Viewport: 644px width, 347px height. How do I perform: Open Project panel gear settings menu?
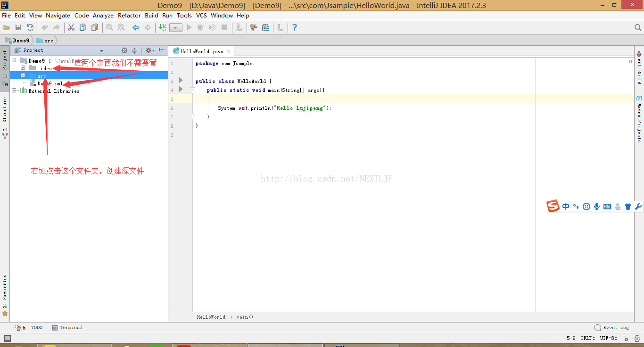(149, 50)
